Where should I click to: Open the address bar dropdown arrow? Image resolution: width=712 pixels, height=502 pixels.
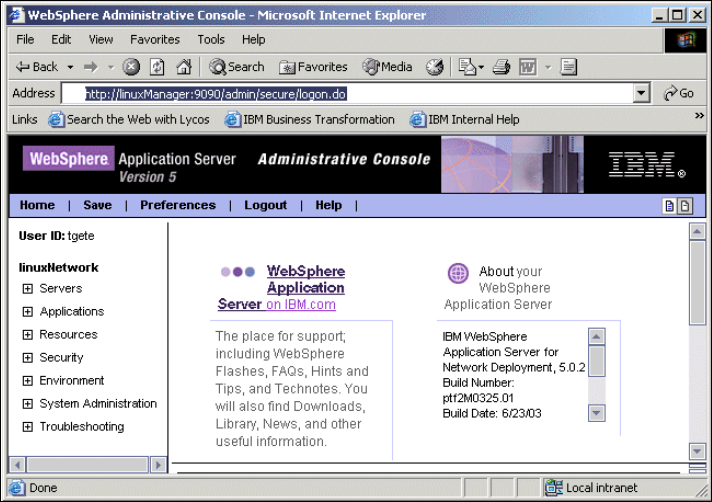641,93
